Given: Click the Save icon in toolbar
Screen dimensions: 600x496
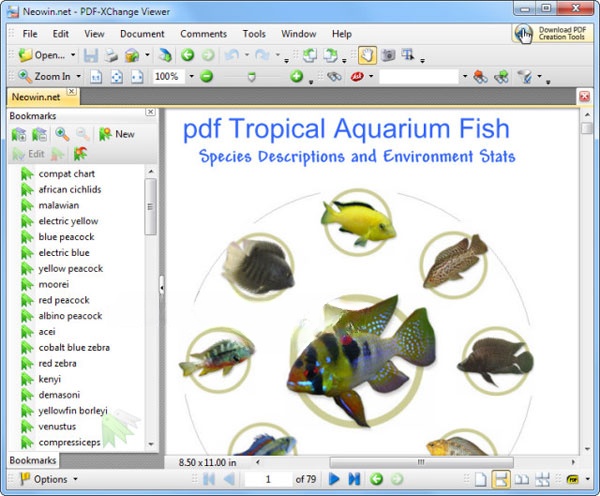Looking at the screenshot, I should point(91,55).
